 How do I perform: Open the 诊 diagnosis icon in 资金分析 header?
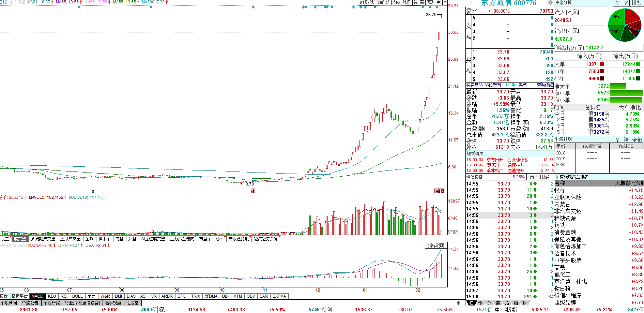(625, 3)
